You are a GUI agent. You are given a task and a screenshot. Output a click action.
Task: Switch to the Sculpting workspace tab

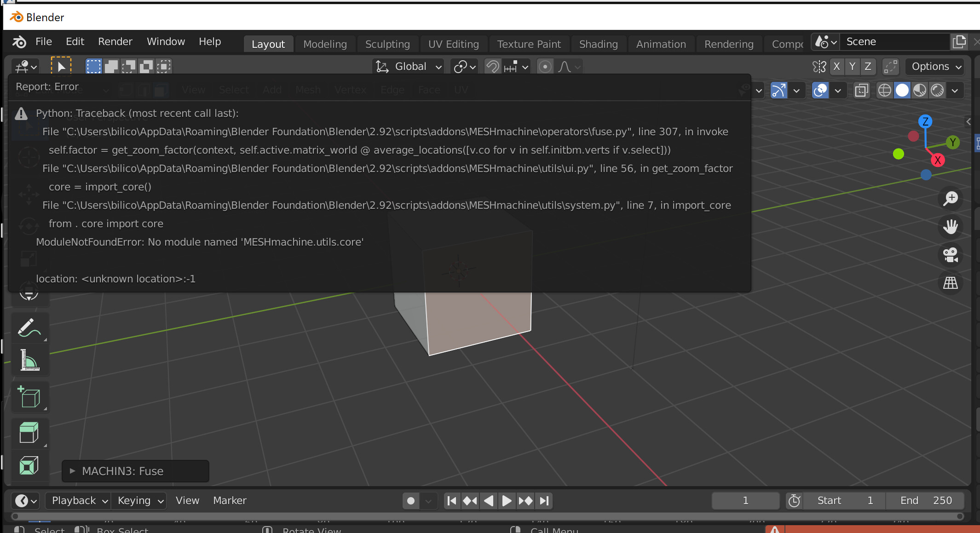click(x=387, y=44)
